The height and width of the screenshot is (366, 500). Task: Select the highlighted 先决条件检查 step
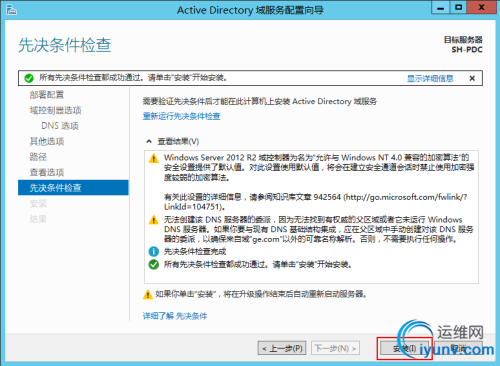[x=73, y=188]
